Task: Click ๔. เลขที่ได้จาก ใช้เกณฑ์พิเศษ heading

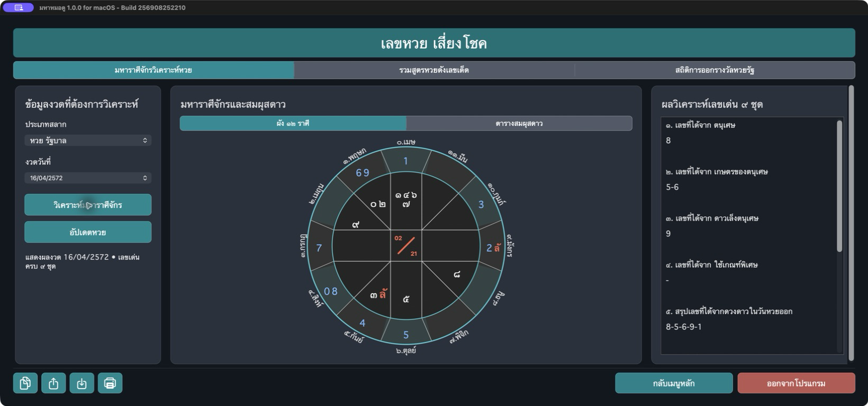Action: tap(711, 265)
